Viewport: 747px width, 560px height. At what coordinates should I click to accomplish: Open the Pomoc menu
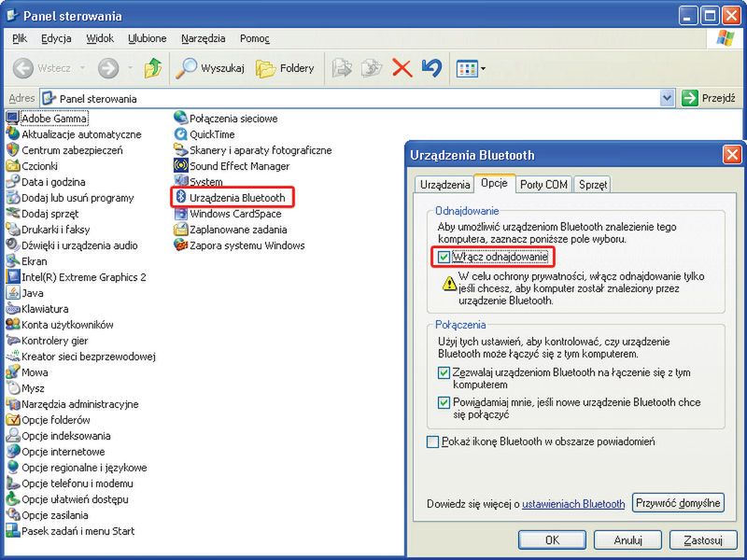click(254, 38)
